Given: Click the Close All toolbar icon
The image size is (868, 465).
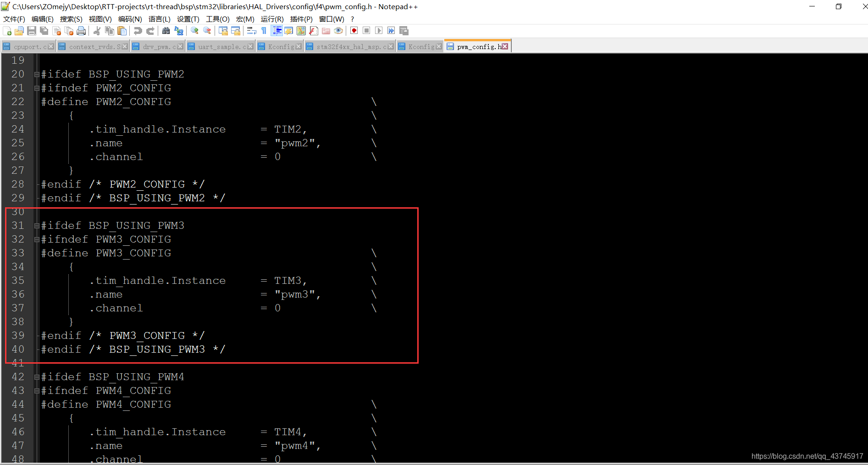Looking at the screenshot, I should coord(69,31).
